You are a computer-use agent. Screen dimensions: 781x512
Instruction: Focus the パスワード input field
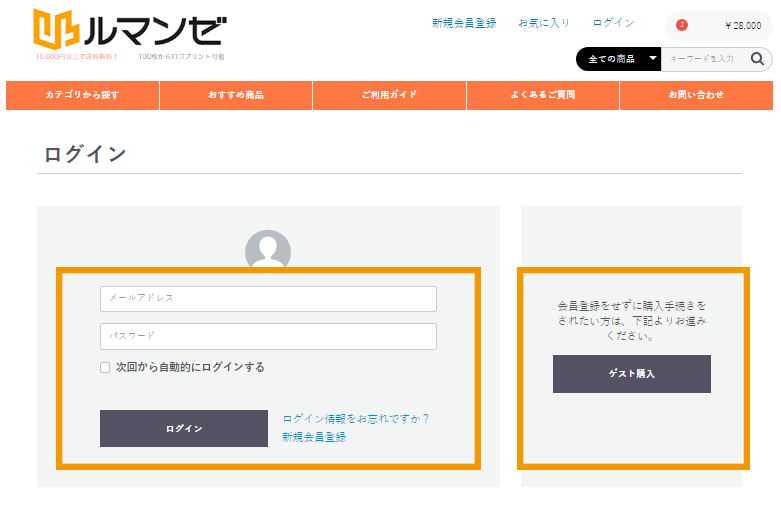268,336
